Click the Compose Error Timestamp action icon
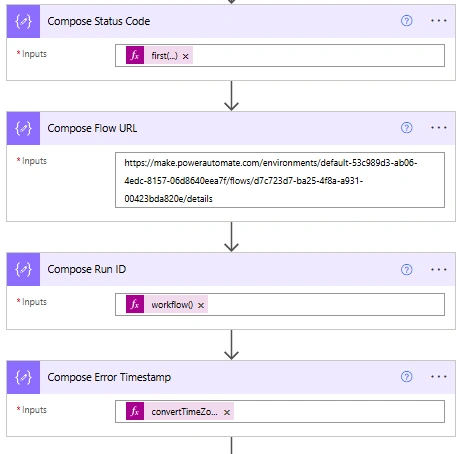The image size is (465, 454). [23, 377]
